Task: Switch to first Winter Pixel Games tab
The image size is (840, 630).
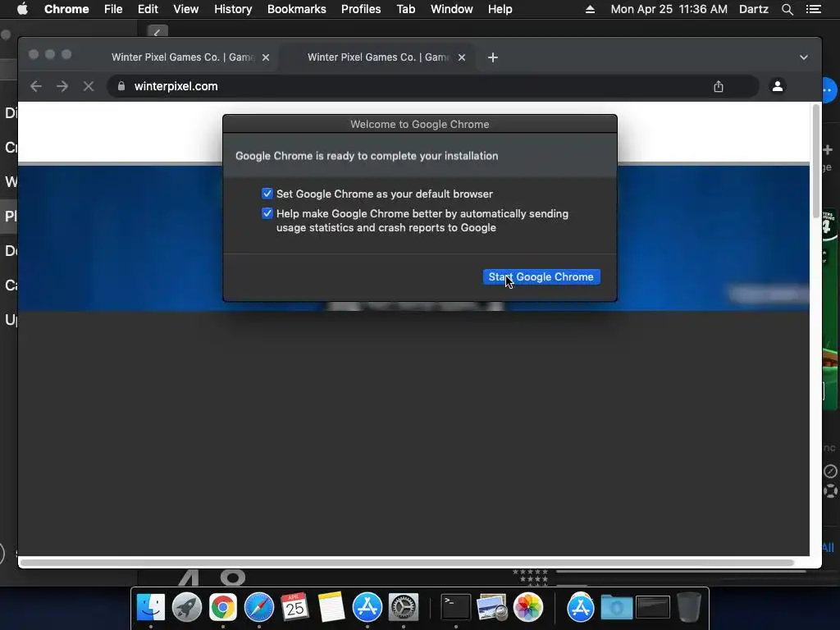Action: click(183, 57)
